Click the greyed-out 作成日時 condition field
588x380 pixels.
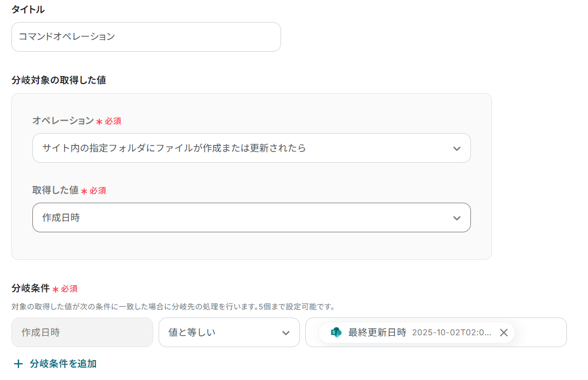point(82,333)
